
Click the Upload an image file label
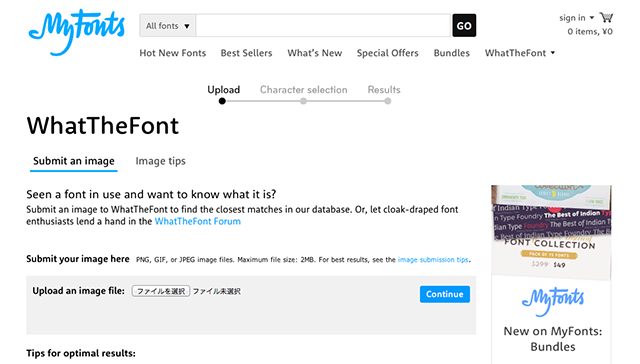(79, 291)
